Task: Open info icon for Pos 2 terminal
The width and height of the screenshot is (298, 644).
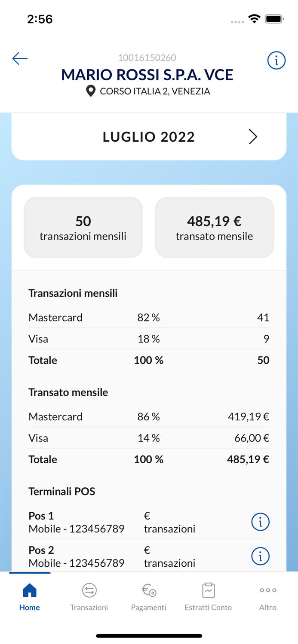Action: [x=260, y=556]
